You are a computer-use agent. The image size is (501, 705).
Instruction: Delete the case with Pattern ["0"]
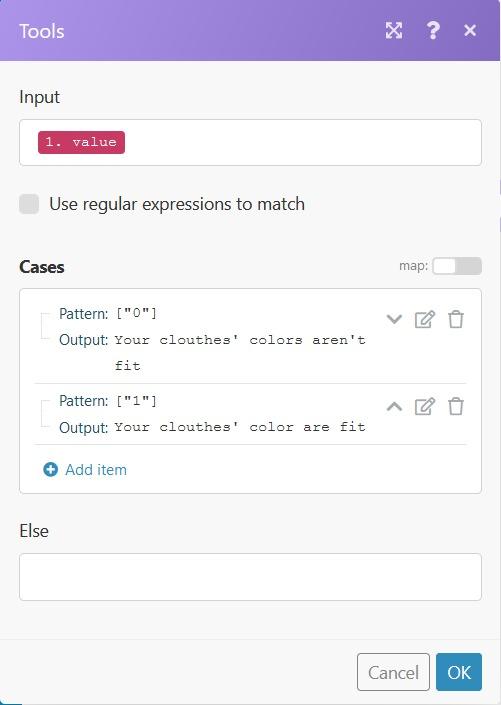[x=456, y=320]
